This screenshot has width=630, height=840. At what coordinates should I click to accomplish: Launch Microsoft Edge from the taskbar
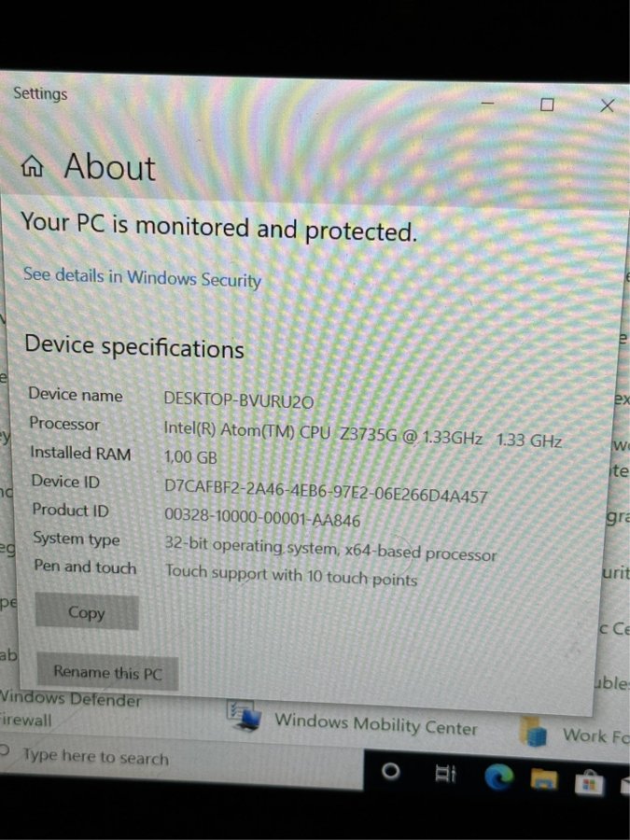pyautogui.click(x=498, y=777)
